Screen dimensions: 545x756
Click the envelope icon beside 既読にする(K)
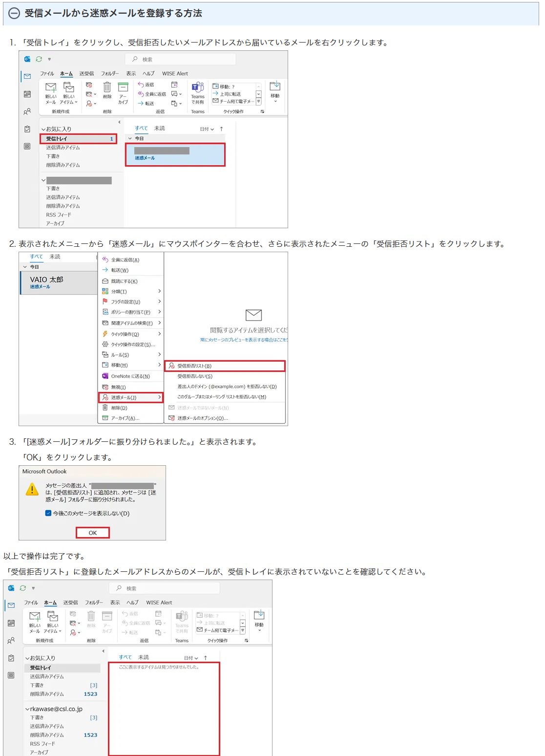(105, 281)
